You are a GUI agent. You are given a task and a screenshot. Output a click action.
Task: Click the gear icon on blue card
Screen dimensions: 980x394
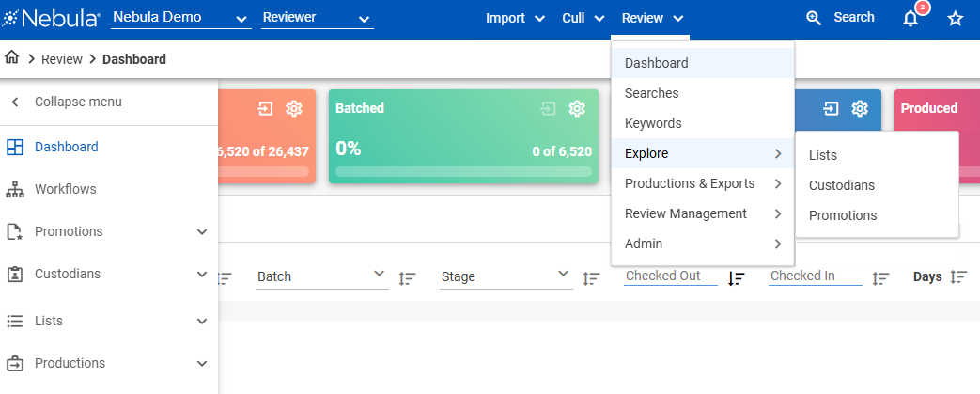point(859,109)
